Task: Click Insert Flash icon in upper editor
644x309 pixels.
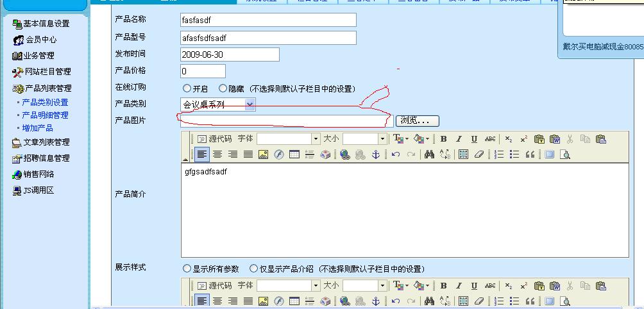Action: (x=278, y=154)
